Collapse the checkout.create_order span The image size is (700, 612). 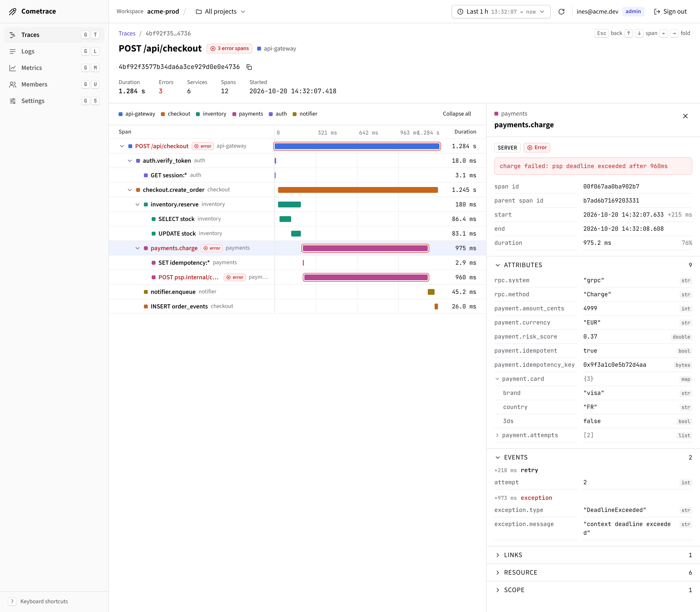pos(130,190)
